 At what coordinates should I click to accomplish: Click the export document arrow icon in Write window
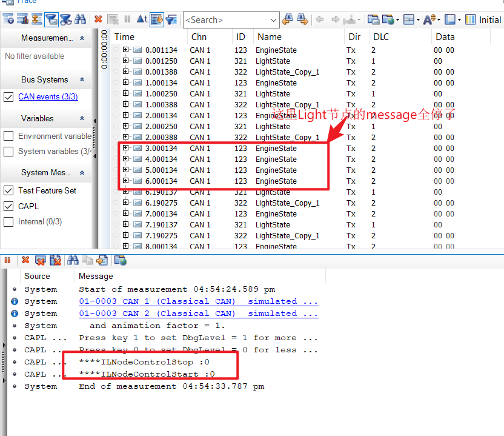(x=102, y=260)
